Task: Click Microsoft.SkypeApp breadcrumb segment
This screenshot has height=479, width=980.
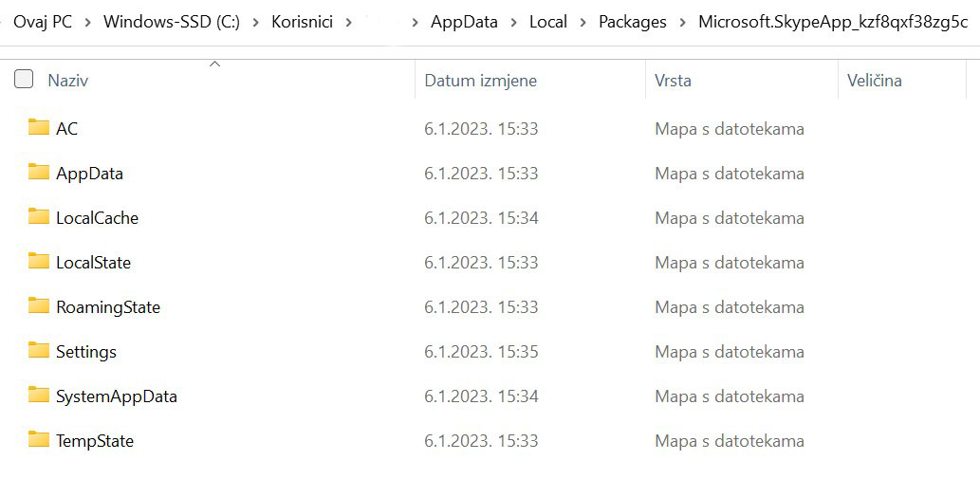Action: tap(832, 22)
